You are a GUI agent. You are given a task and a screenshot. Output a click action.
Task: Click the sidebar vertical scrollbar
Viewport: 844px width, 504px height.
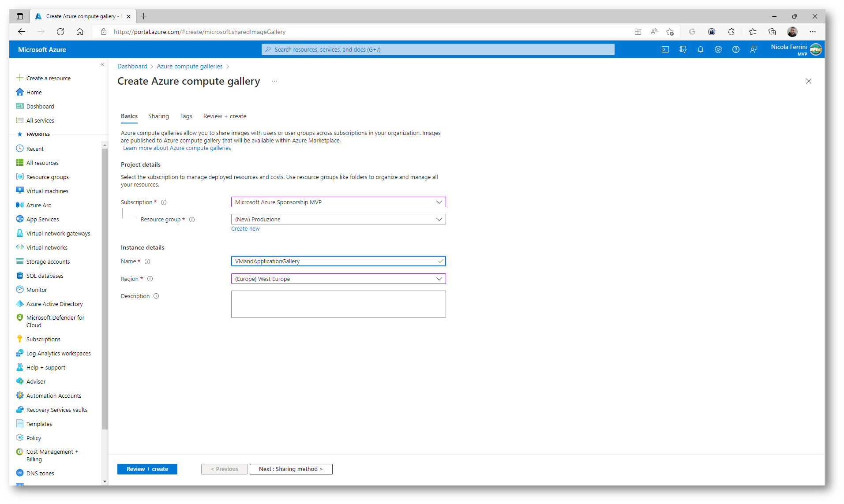click(x=105, y=289)
